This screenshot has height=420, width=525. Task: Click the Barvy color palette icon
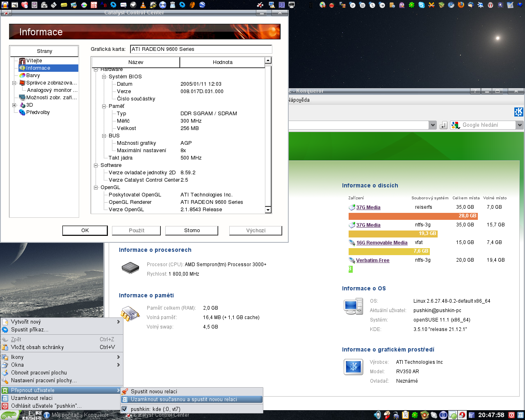[x=22, y=75]
